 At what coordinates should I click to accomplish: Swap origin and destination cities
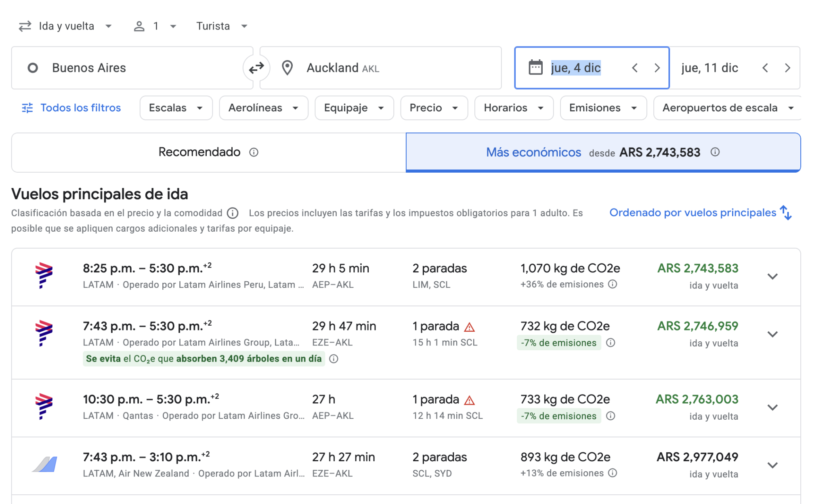click(x=256, y=68)
